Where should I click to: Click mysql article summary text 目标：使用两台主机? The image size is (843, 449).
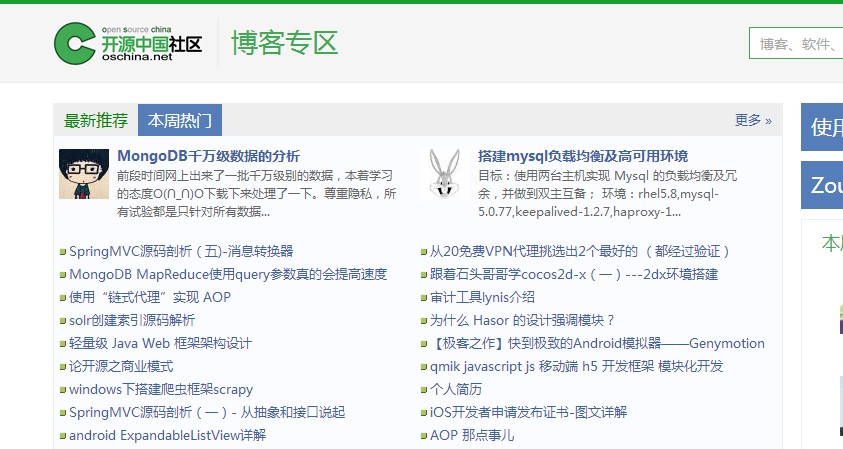click(x=608, y=194)
